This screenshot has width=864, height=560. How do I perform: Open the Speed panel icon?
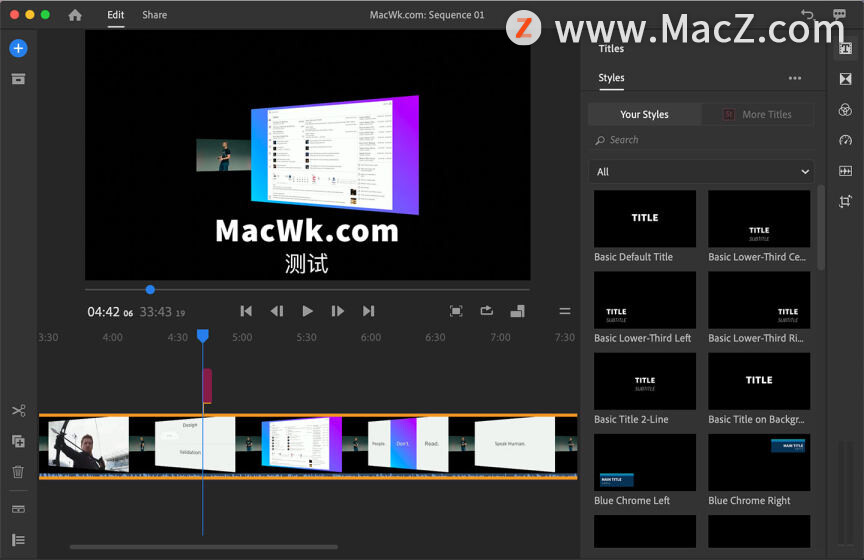click(x=845, y=140)
